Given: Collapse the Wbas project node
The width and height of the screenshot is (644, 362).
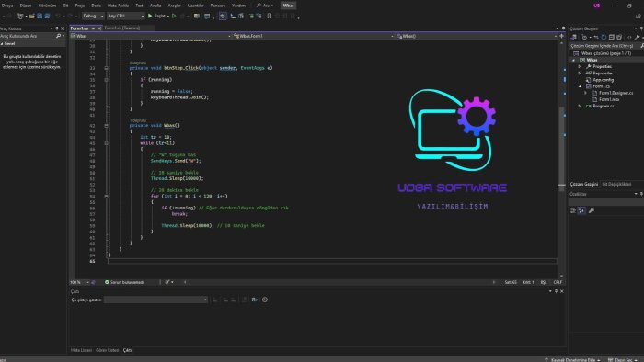Looking at the screenshot, I should tap(574, 60).
